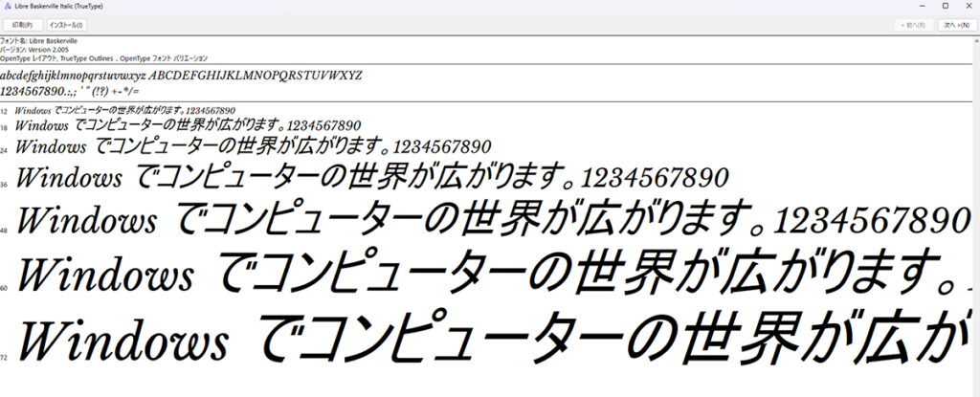Click the 12-point Windows sample text line
The width and height of the screenshot is (980, 397).
pos(125,111)
